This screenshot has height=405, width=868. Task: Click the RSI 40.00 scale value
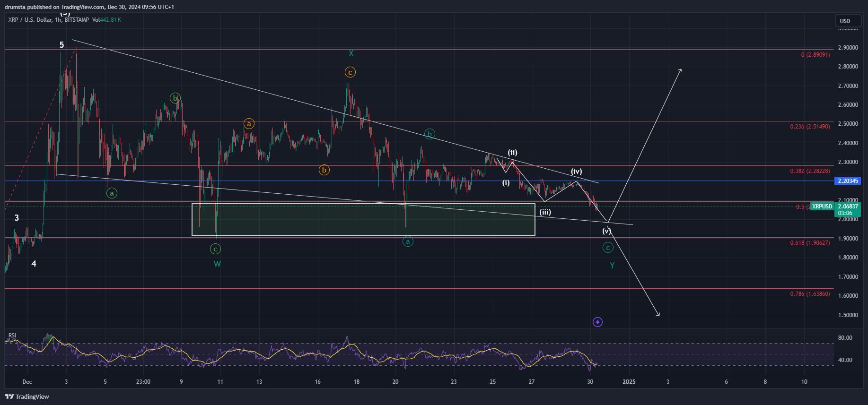845,360
